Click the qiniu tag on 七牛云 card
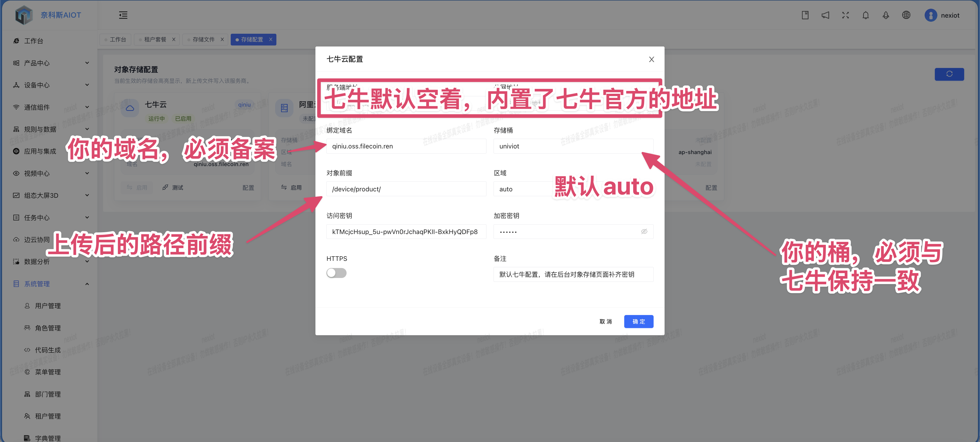The height and width of the screenshot is (442, 980). pos(244,105)
